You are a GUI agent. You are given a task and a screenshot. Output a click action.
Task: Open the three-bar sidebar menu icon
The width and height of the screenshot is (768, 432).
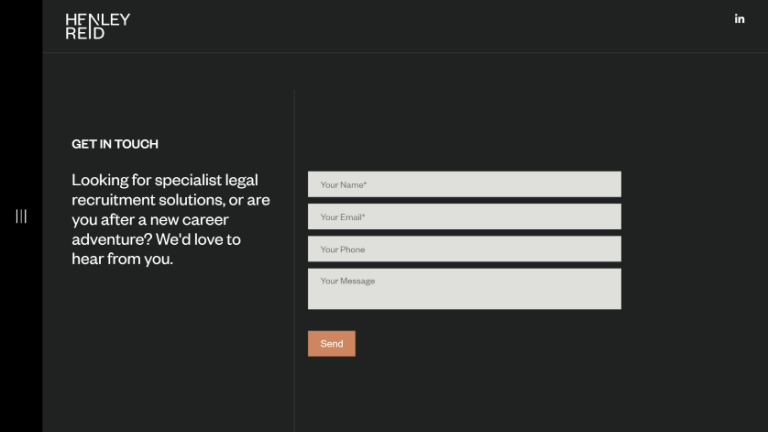tap(21, 216)
